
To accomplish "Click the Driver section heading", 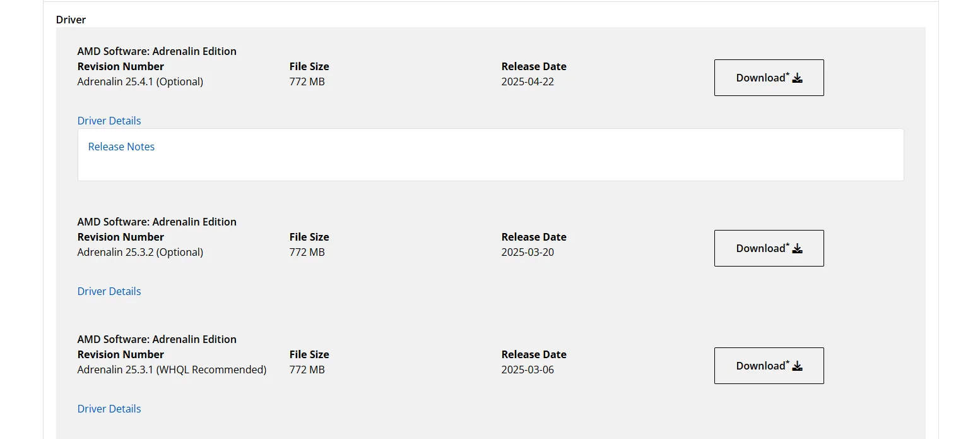I will coord(71,20).
